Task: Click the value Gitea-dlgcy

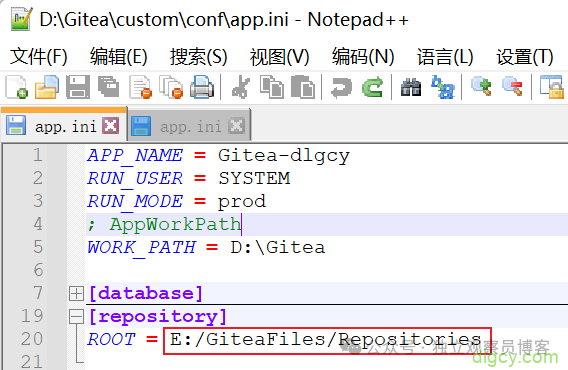Action: point(284,156)
